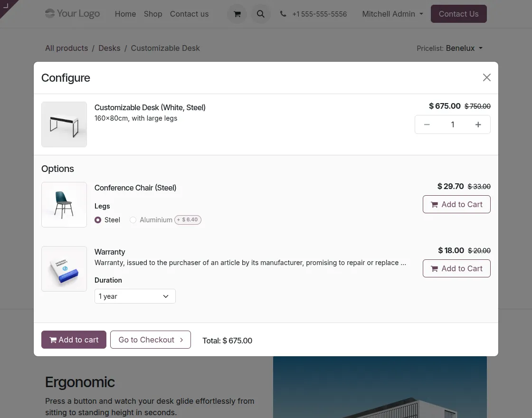The width and height of the screenshot is (532, 418).
Task: Select Aluminium legs for the Conference Chair
Action: [133, 220]
